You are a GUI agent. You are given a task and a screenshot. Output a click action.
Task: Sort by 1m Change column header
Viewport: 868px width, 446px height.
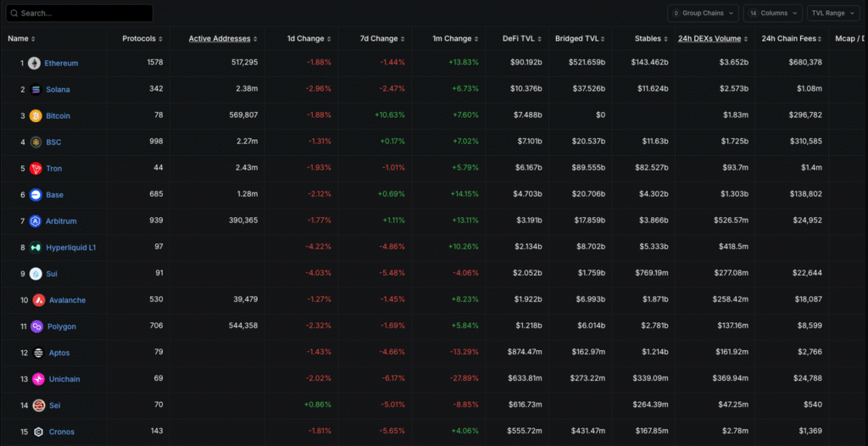[455, 39]
